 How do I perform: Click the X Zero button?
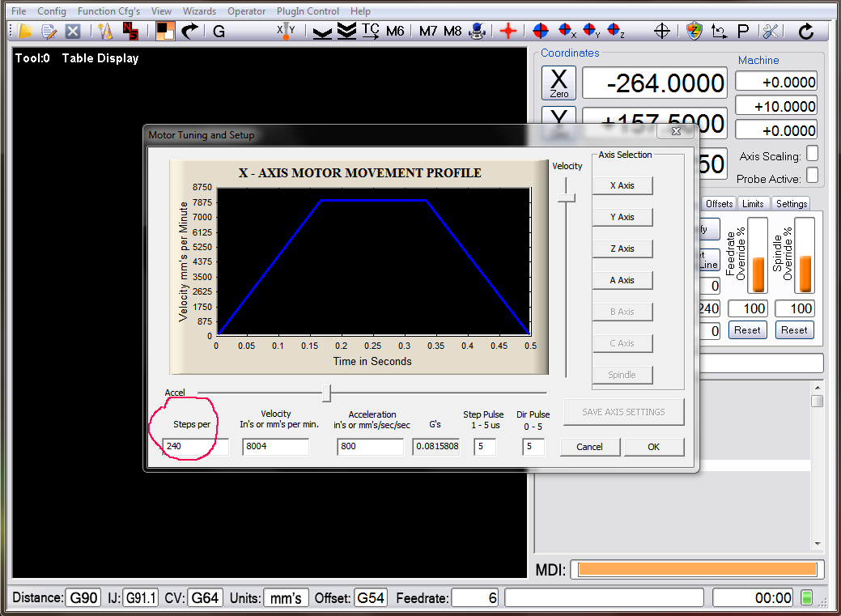click(x=559, y=83)
